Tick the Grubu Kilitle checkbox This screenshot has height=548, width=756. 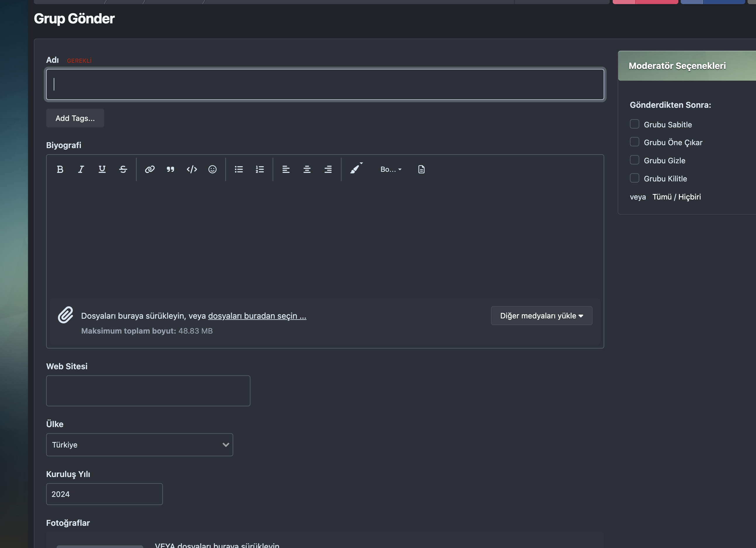(x=634, y=178)
